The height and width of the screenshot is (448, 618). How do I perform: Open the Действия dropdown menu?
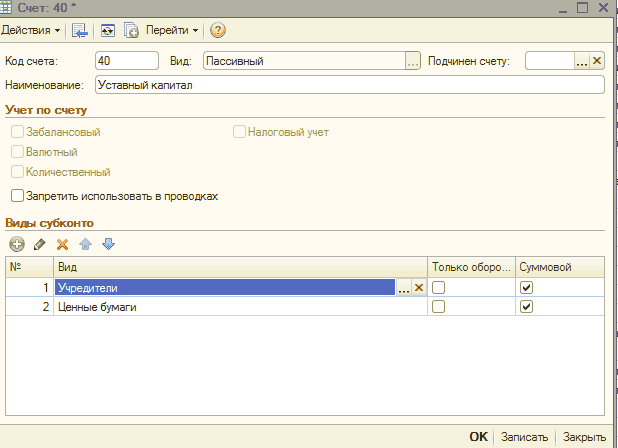(x=32, y=30)
